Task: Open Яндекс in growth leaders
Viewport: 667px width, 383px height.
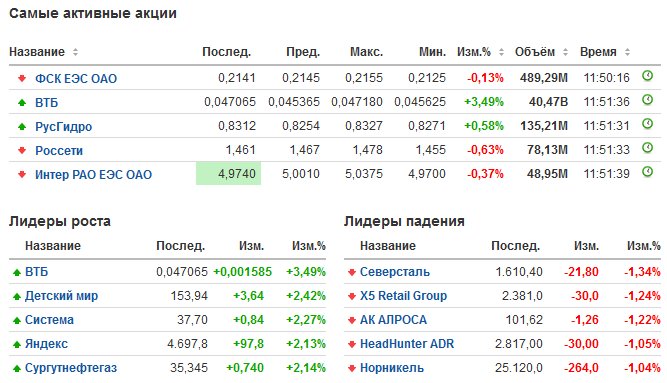Action: (46, 344)
